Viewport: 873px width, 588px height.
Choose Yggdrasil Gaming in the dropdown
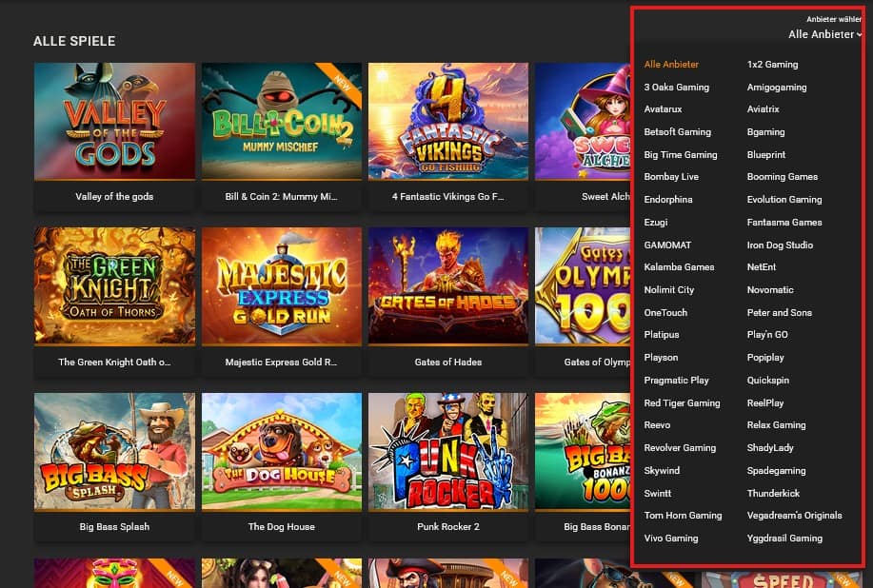[x=784, y=539]
